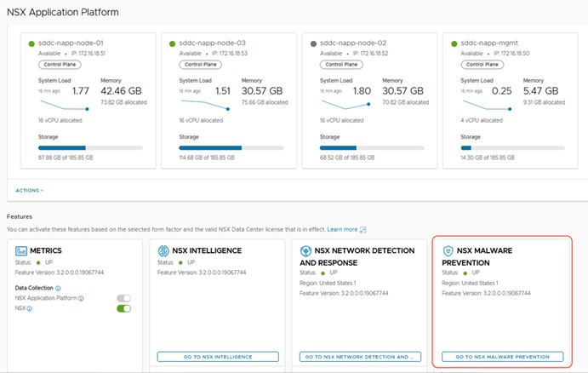Click the external link icon after Learn more
The height and width of the screenshot is (373, 588).
[363, 230]
